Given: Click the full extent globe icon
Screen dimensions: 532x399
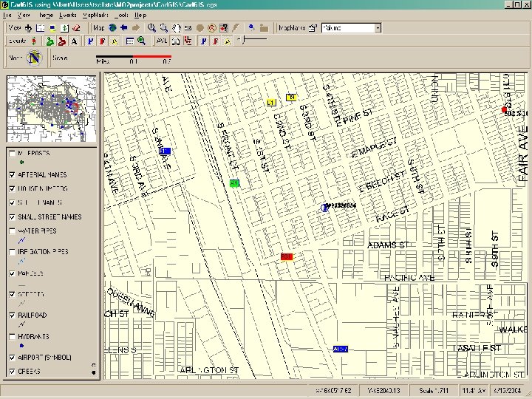Looking at the screenshot, I should click(112, 28).
